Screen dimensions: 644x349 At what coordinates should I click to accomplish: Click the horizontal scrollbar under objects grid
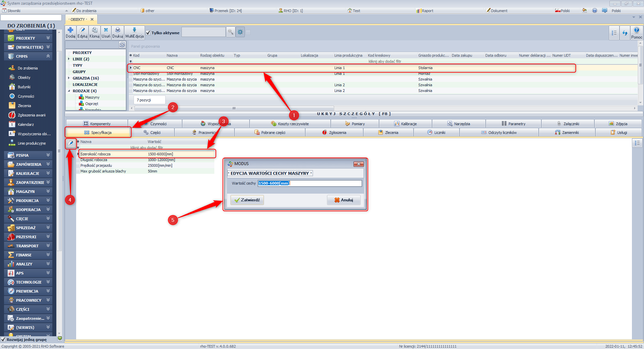pyautogui.click(x=234, y=108)
